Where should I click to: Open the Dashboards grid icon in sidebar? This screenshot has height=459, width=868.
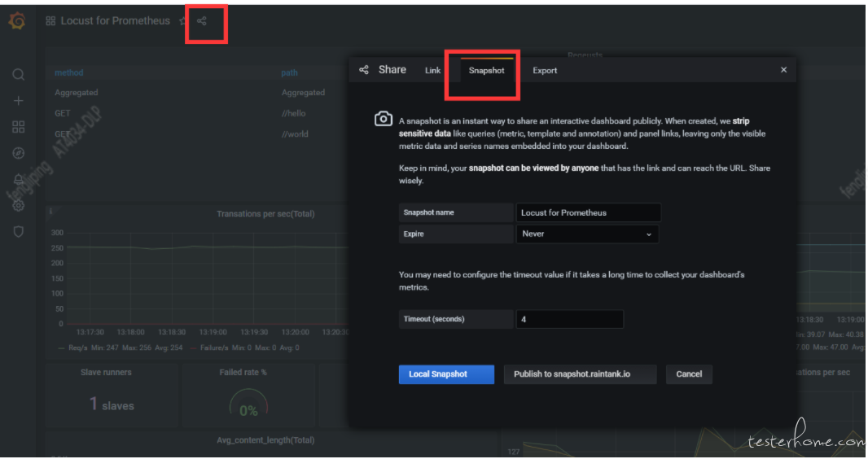[x=18, y=127]
